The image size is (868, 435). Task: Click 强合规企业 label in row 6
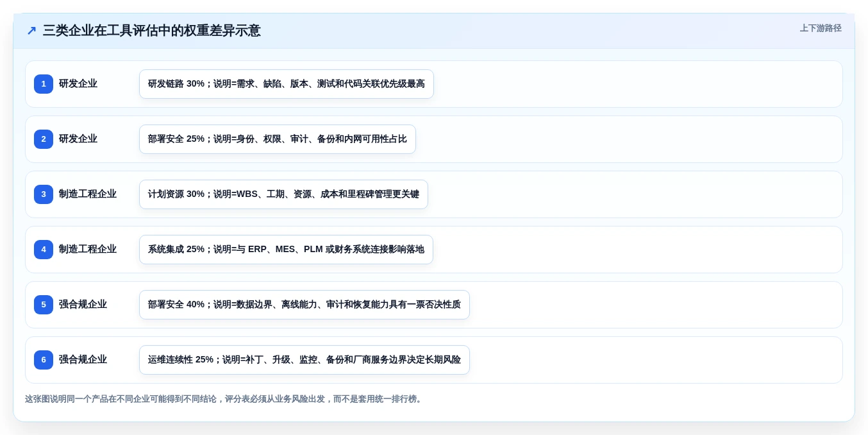(x=83, y=360)
